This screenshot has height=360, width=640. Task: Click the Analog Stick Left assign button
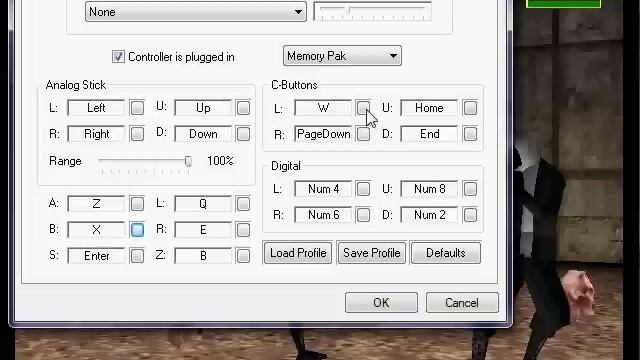[137, 108]
